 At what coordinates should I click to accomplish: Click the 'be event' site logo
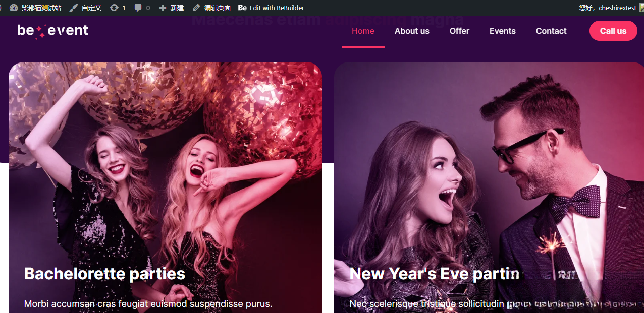coord(52,30)
